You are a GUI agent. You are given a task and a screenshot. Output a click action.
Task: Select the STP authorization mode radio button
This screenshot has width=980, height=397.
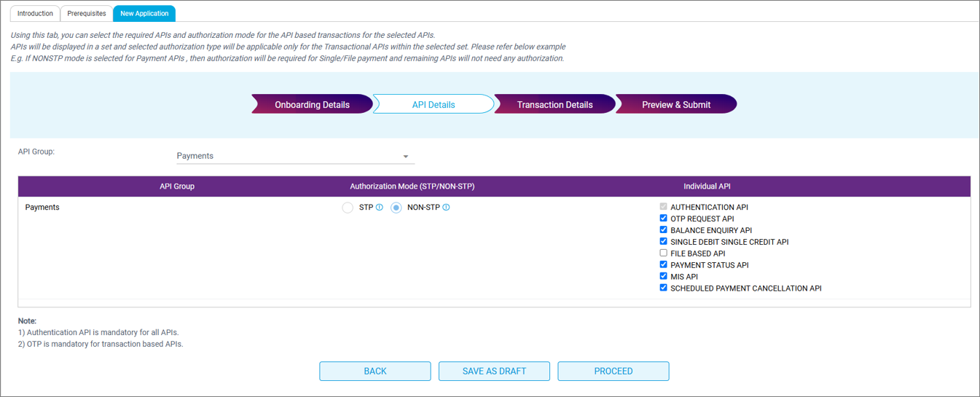click(348, 208)
